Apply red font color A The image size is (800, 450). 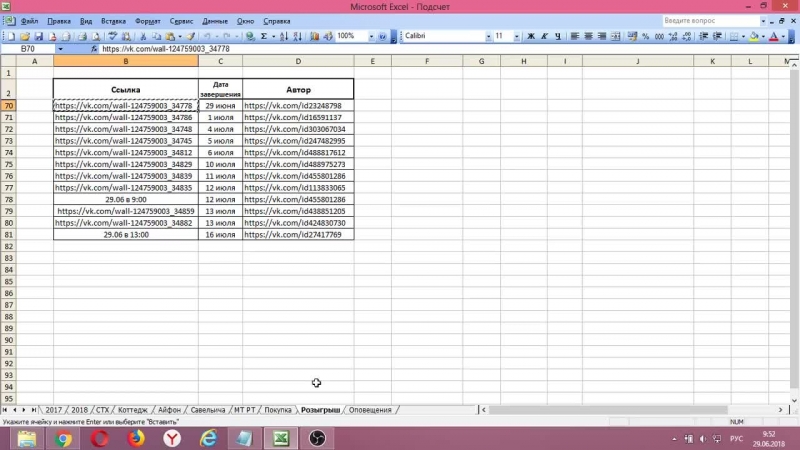(774, 36)
